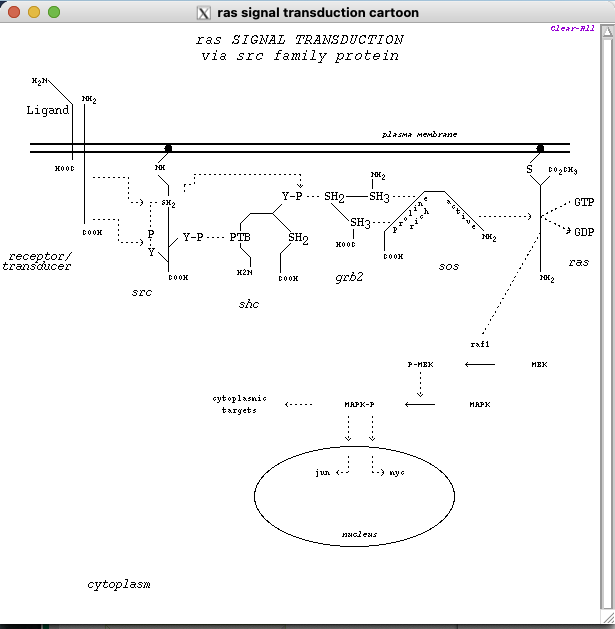
Task: Click the GTP label
Action: coord(584,202)
